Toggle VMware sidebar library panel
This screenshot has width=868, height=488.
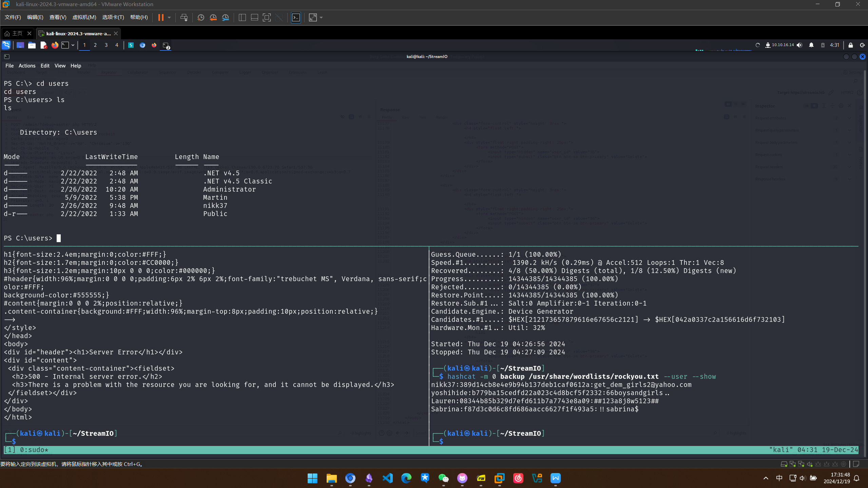[242, 18]
